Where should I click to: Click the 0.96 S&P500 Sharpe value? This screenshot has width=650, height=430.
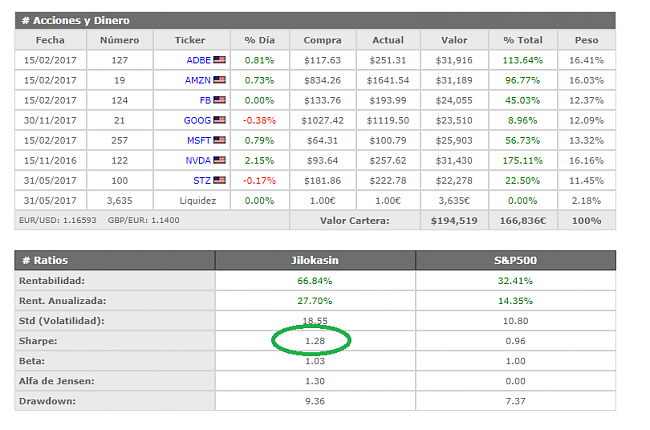515,341
